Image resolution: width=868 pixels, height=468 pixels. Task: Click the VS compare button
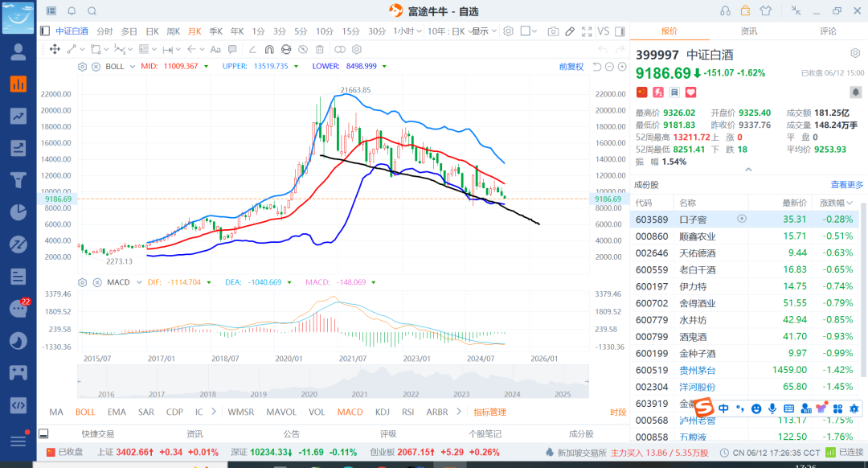point(604,31)
